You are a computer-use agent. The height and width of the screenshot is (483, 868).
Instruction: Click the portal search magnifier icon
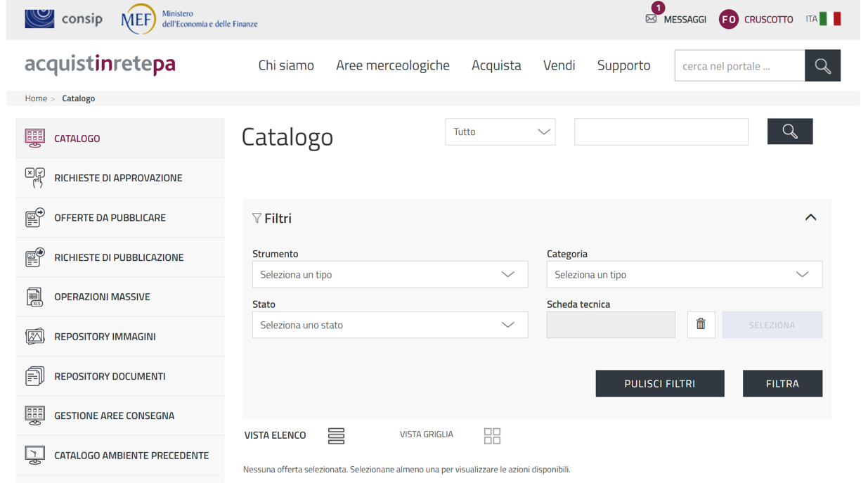(822, 66)
